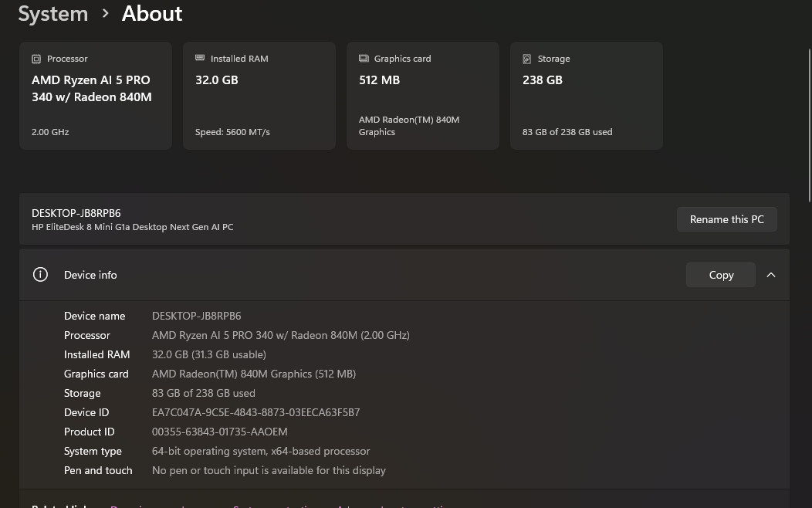Select the HP EliteDesk 8 Mini G1a model text
The height and width of the screenshot is (508, 812).
click(133, 227)
